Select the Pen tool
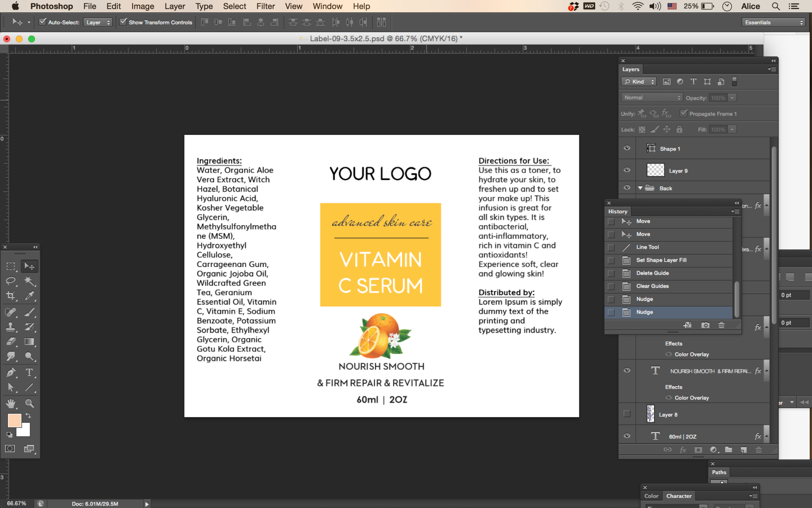812x508 pixels. point(11,372)
